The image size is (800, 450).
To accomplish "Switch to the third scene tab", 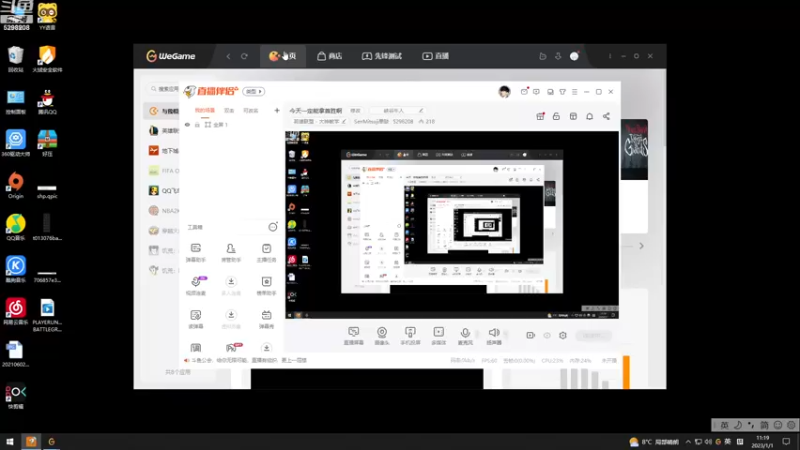I will coord(251,110).
